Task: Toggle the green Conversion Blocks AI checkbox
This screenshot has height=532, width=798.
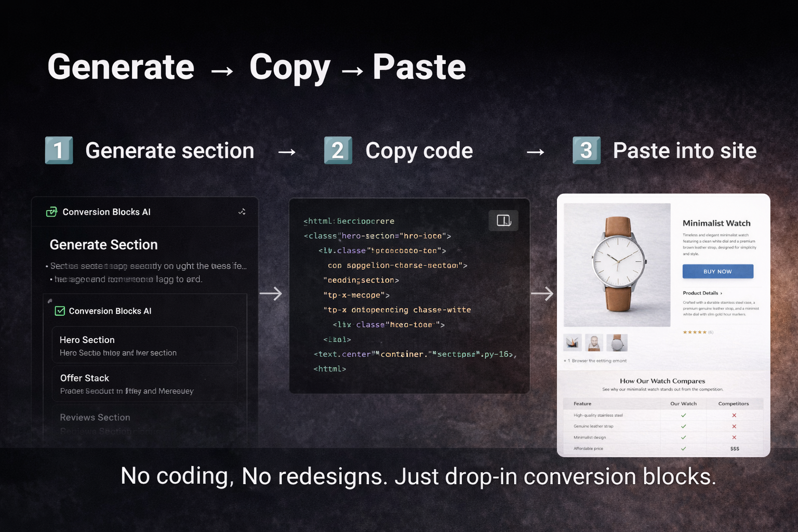Action: (60, 311)
